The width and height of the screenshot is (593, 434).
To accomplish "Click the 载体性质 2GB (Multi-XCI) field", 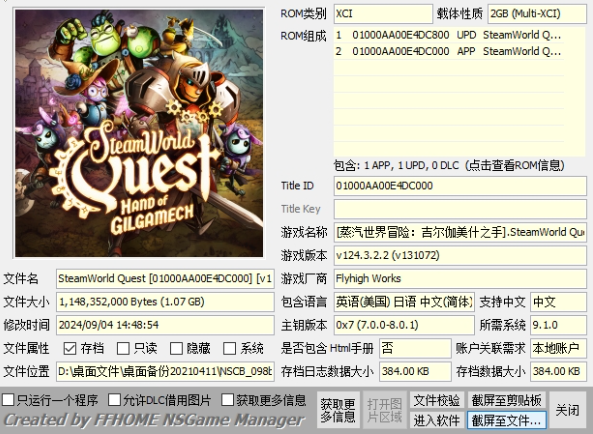I will pos(537,14).
